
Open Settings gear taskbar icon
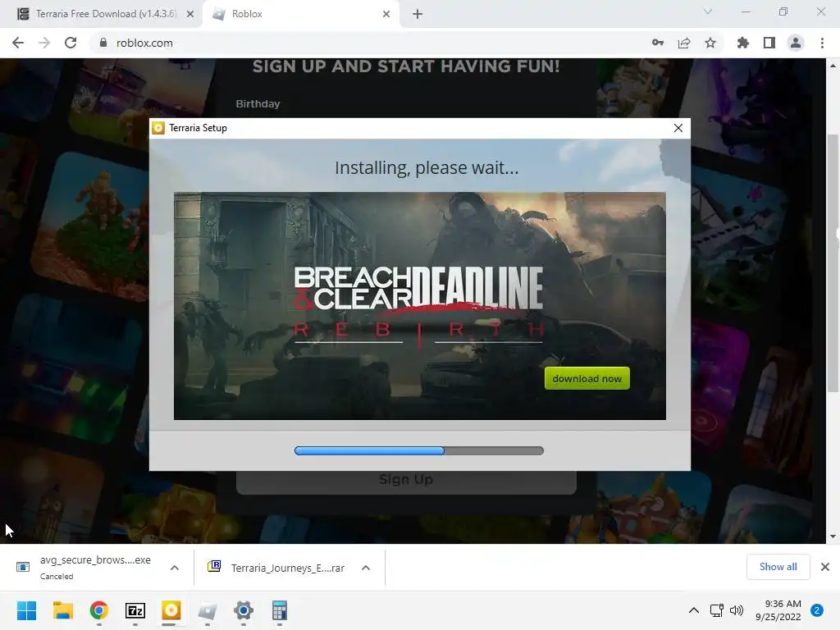243,610
